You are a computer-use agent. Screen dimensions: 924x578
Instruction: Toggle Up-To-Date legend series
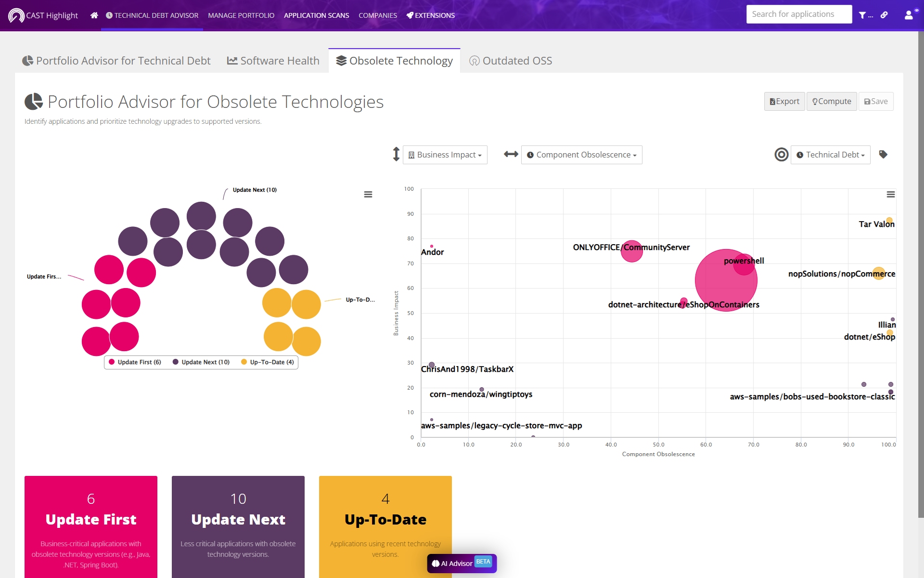[x=268, y=362]
